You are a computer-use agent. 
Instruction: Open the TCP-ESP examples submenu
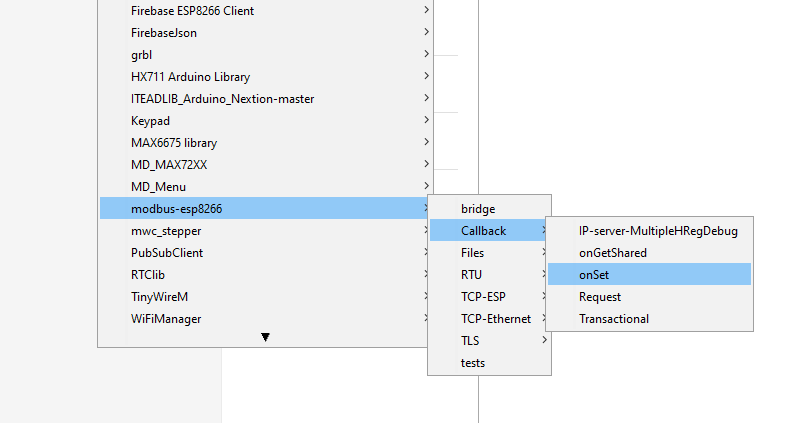click(x=488, y=297)
